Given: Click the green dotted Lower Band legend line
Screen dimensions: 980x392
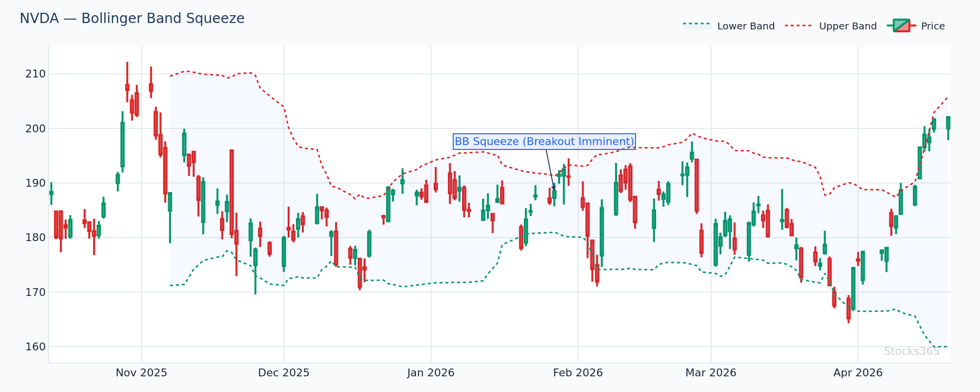Looking at the screenshot, I should point(697,24).
